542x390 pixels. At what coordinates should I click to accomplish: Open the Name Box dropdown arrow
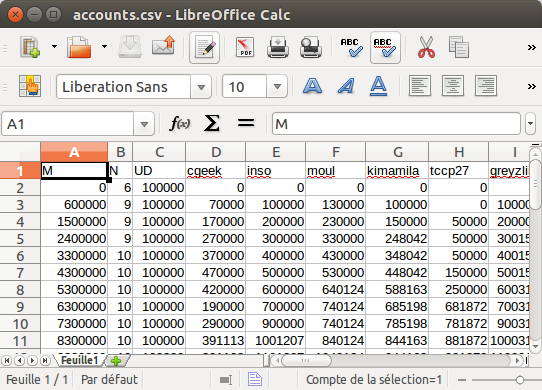[x=144, y=124]
